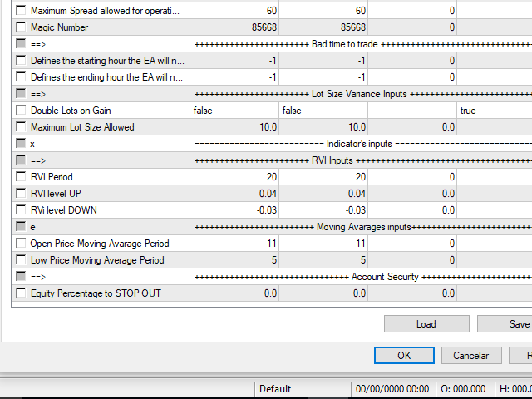This screenshot has width=532, height=399.
Task: Toggle Open Price Moving Avarage Period checkbox
Action: [x=21, y=244]
